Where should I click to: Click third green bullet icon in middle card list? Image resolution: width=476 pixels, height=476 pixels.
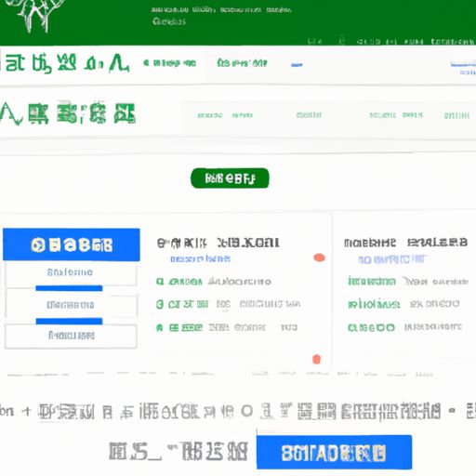coord(160,327)
